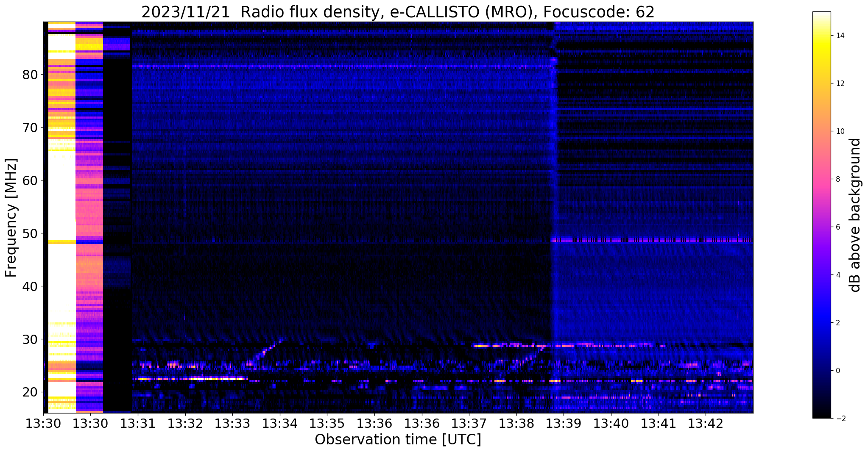Click the colorbar tick label 12
This screenshot has height=452, width=868.
(840, 83)
